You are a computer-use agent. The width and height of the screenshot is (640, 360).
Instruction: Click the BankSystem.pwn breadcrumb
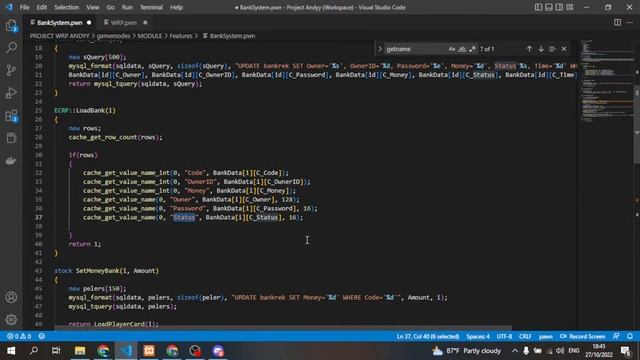point(229,36)
